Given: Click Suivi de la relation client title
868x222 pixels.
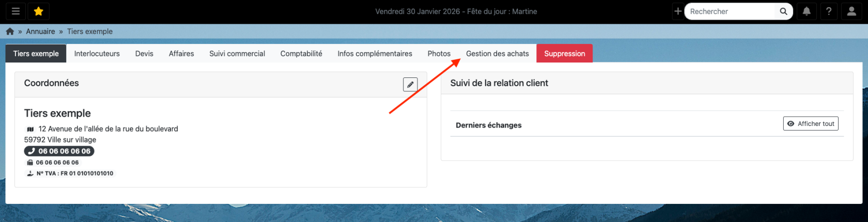Looking at the screenshot, I should [x=499, y=83].
